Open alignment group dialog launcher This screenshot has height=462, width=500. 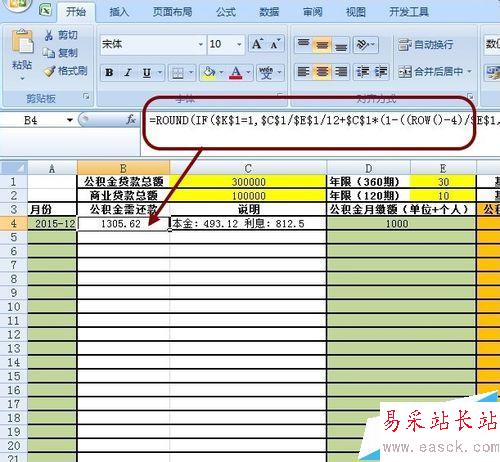pos(470,96)
